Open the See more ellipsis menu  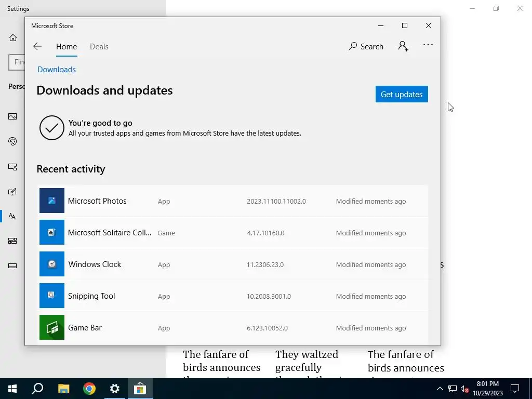coord(428,45)
